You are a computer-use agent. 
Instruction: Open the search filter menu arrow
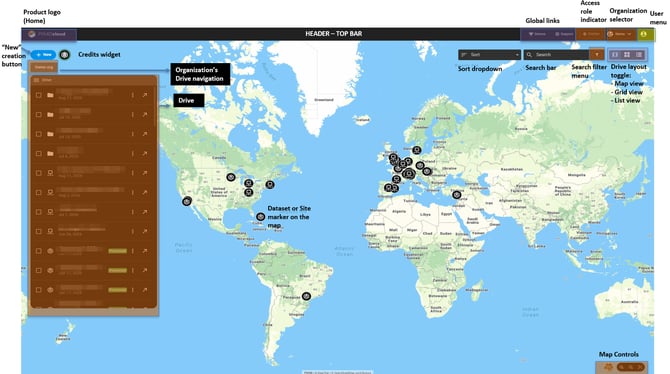click(x=597, y=54)
